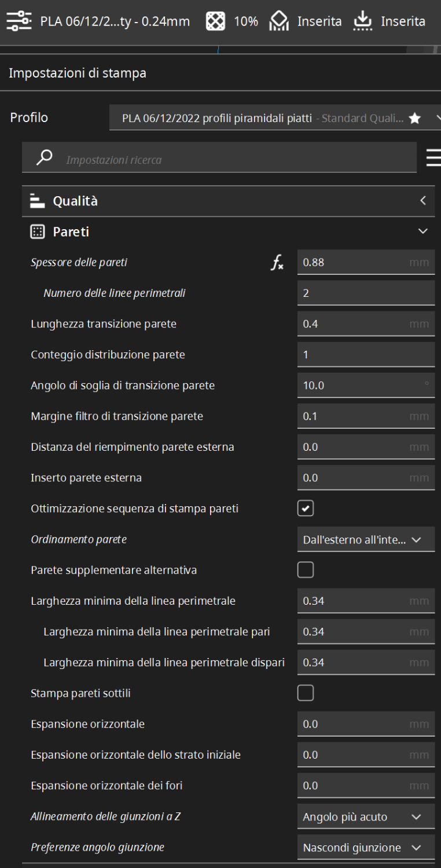Click the build plate adhesion icon
Screen dimensions: 441x868
[x=363, y=22]
